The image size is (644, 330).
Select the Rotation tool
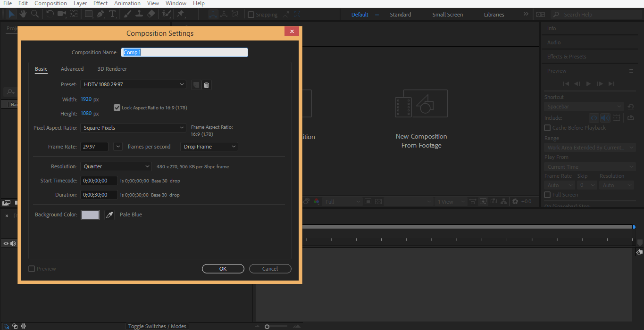(50, 14)
